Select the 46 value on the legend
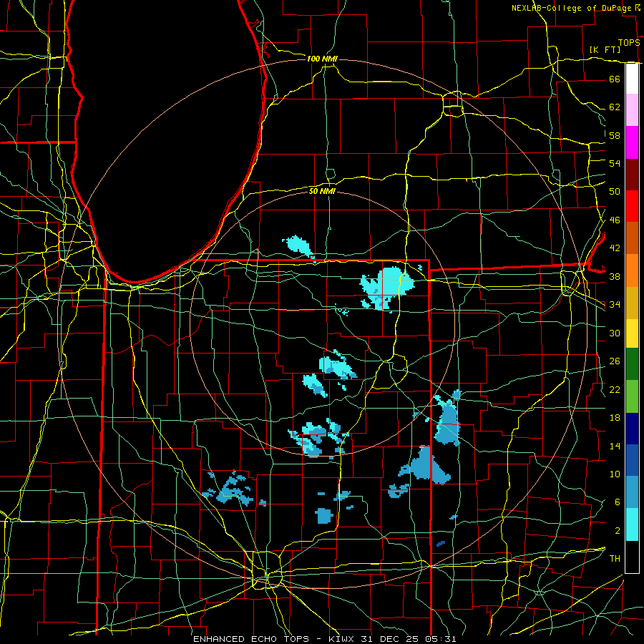The image size is (644, 644). (x=615, y=220)
